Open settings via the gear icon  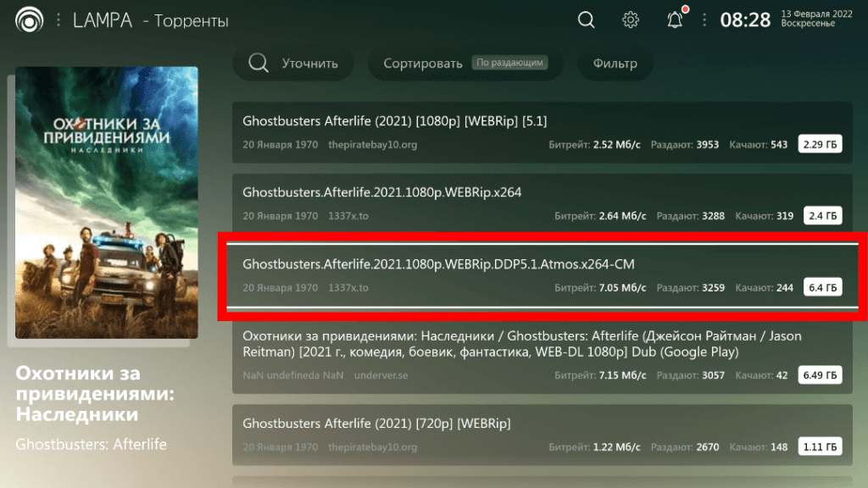click(x=631, y=19)
